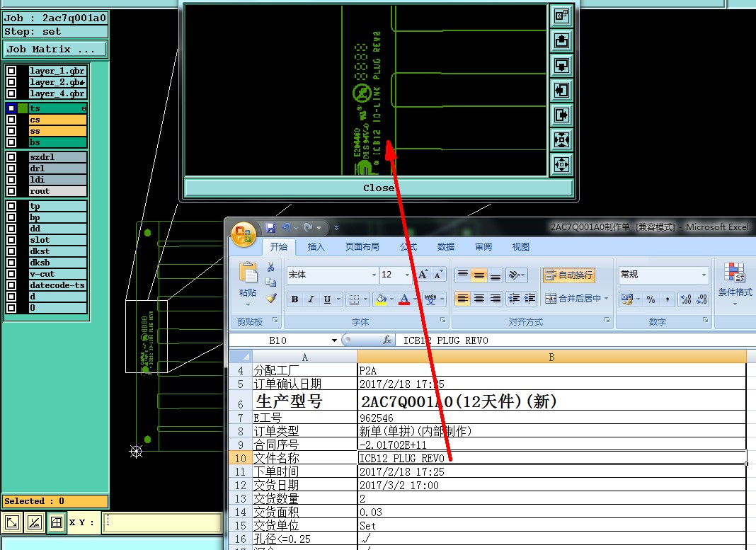Click the Excel Office round button
The width and height of the screenshot is (756, 550).
244,235
